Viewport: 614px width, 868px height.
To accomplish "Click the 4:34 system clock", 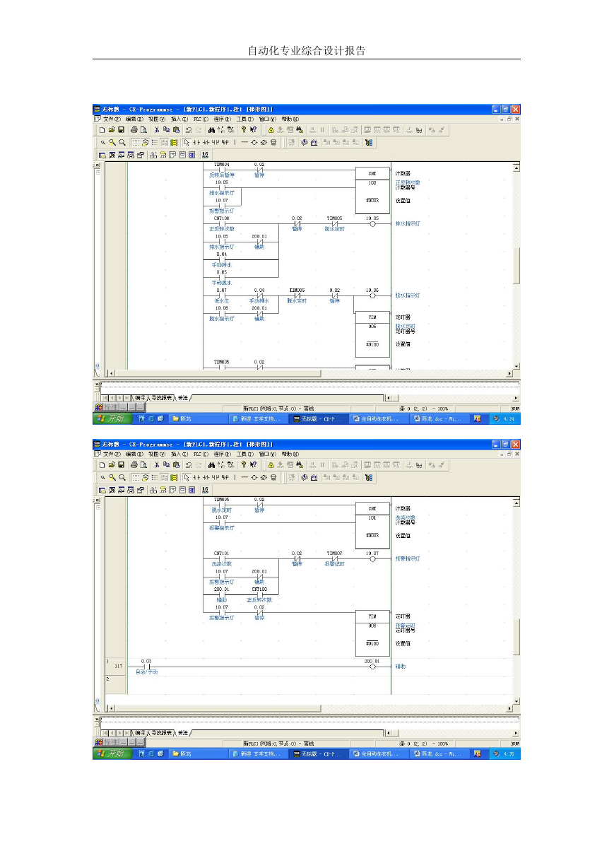I will click(x=509, y=418).
